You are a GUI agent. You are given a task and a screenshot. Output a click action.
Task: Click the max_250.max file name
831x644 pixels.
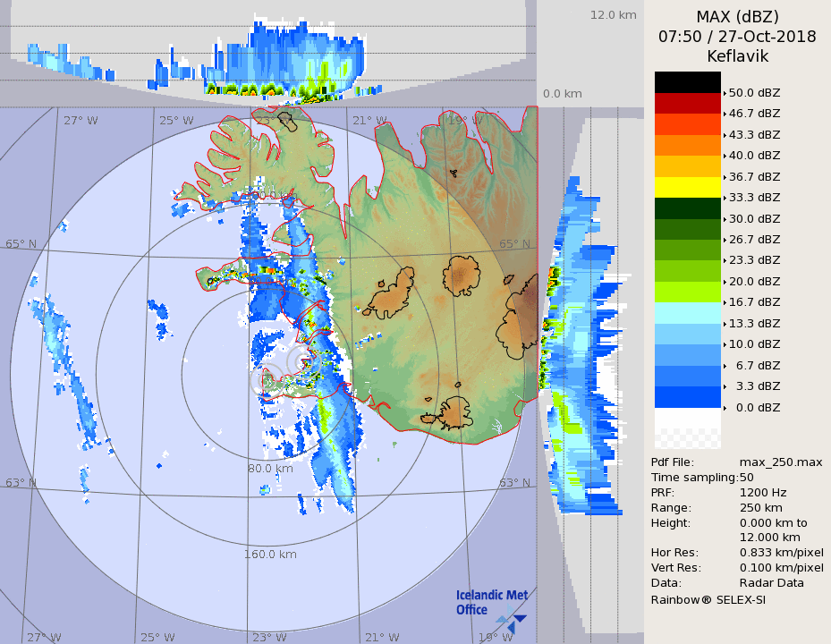point(780,462)
